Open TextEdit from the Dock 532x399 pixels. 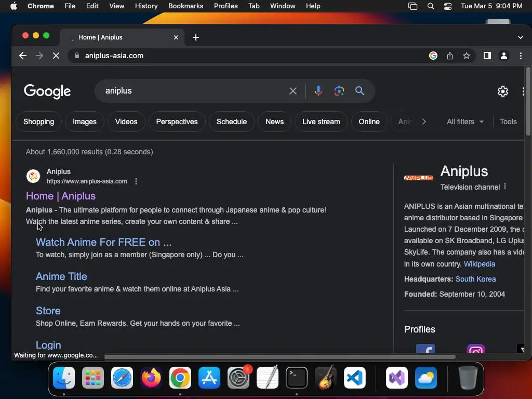[x=268, y=378]
